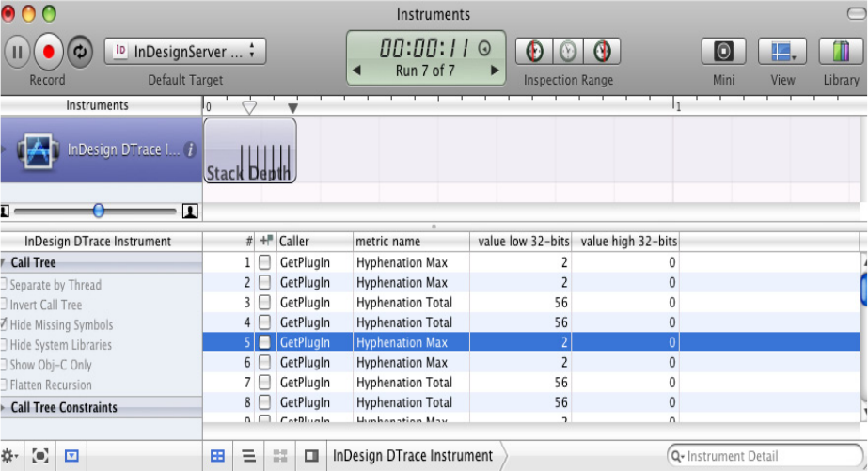The height and width of the screenshot is (471, 868).
Task: Collapse the Call Tree section
Action: click(5, 263)
